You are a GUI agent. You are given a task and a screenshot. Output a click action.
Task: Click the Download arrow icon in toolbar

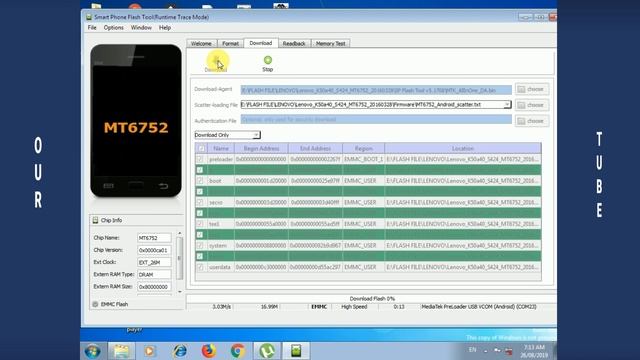click(x=216, y=60)
